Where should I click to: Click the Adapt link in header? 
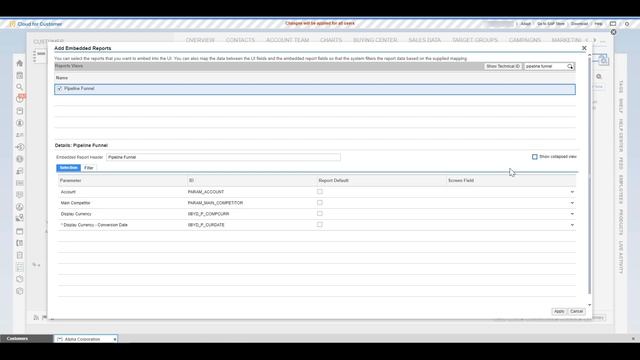pyautogui.click(x=526, y=24)
